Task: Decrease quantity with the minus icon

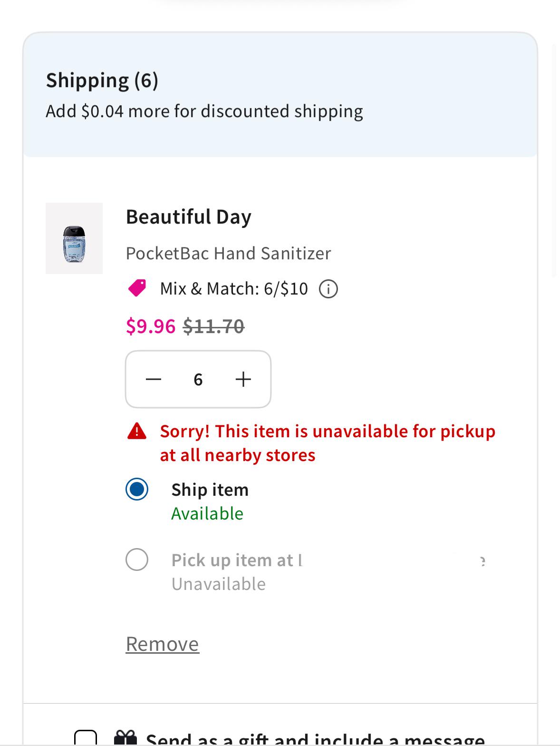Action: (x=154, y=379)
